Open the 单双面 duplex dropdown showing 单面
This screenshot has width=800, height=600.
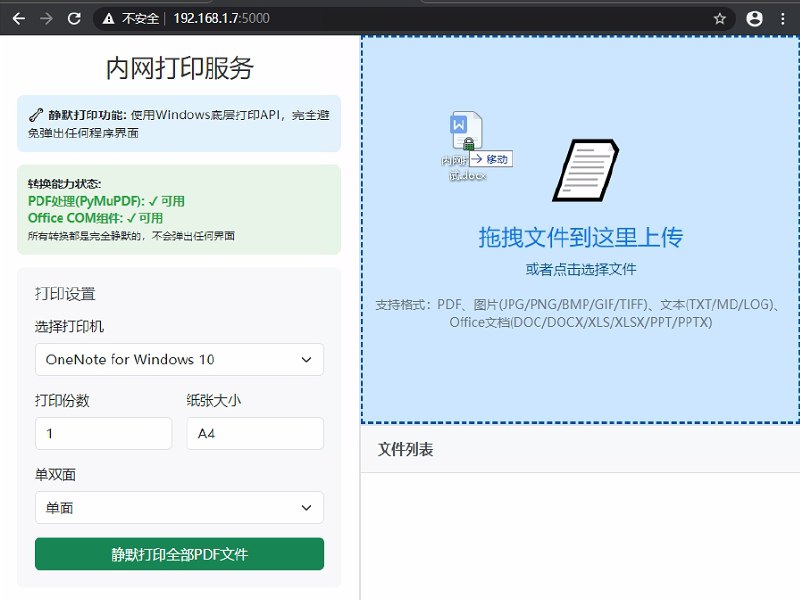click(178, 508)
